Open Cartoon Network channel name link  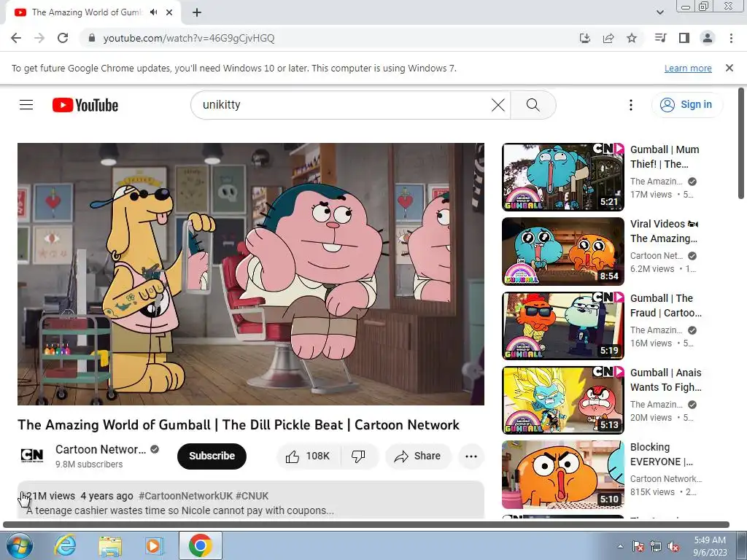[101, 449]
